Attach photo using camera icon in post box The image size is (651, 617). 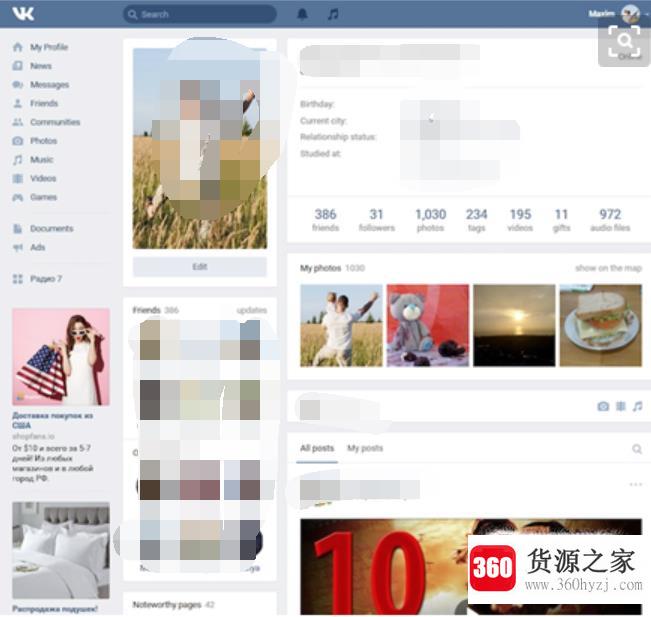(x=603, y=406)
